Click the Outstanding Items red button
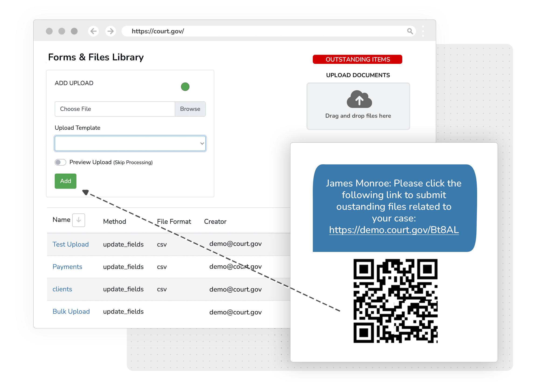This screenshot has height=392, width=537. pos(357,59)
